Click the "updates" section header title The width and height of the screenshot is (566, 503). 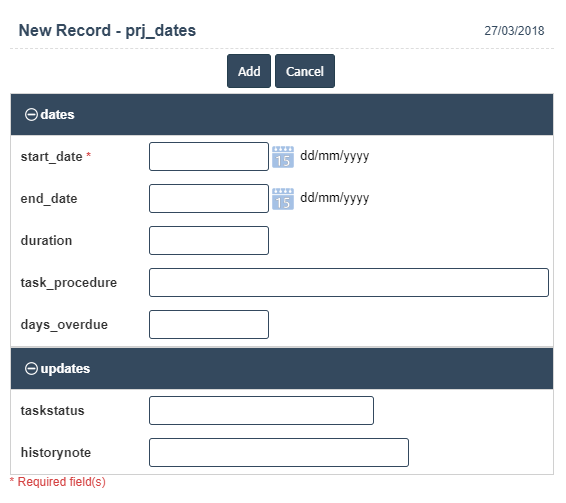pos(65,369)
